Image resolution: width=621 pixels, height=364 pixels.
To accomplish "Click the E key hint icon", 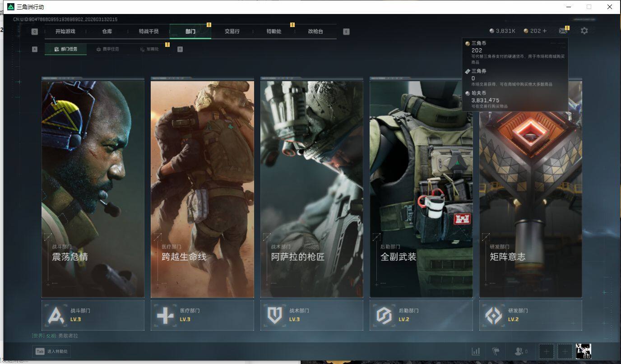I will tap(346, 32).
